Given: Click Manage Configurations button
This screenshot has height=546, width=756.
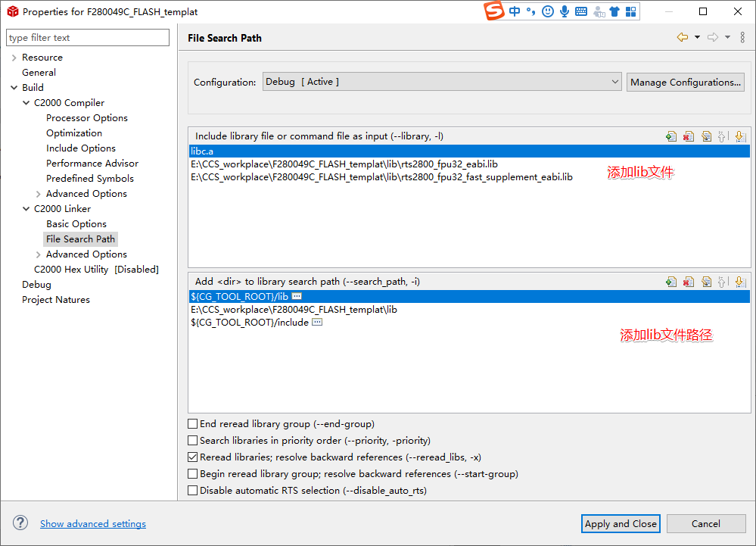Looking at the screenshot, I should pyautogui.click(x=685, y=82).
